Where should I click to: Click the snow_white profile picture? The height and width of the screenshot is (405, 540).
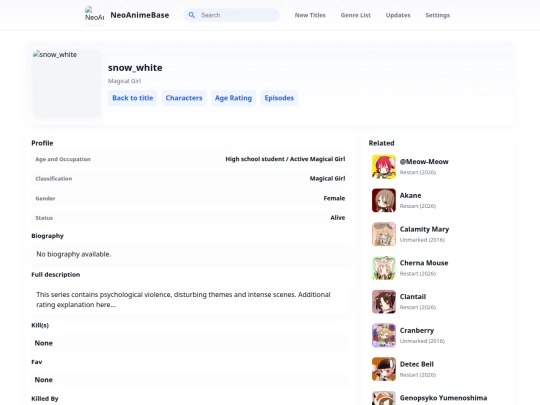(x=66, y=83)
